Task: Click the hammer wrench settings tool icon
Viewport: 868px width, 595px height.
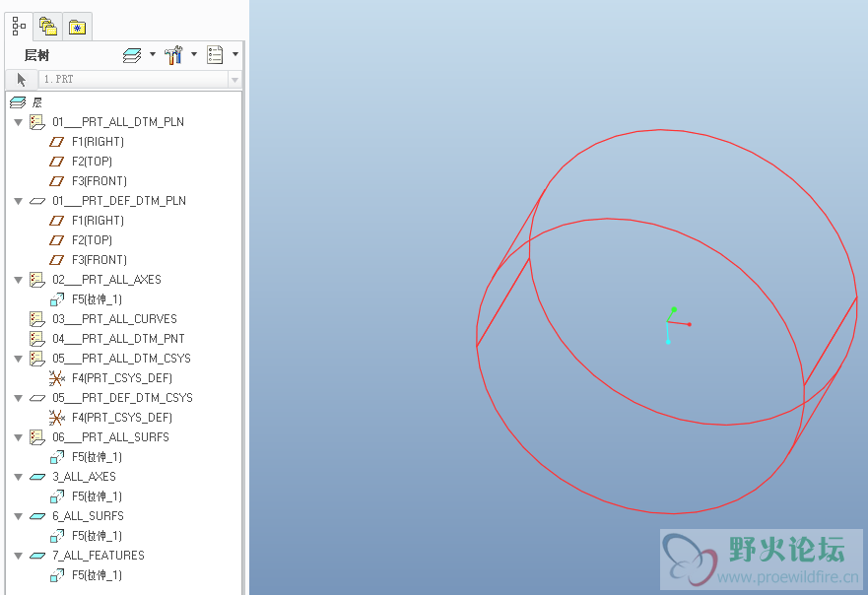Action: pos(173,55)
